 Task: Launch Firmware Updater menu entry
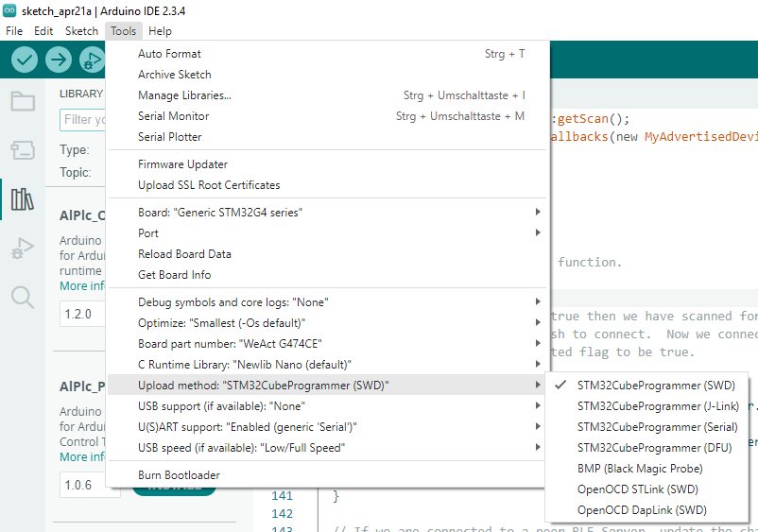329,164
